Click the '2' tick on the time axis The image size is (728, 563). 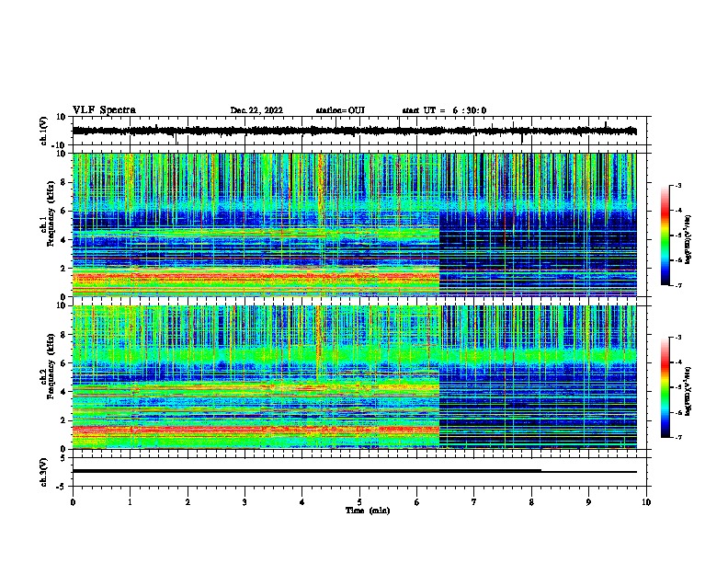[x=188, y=502]
